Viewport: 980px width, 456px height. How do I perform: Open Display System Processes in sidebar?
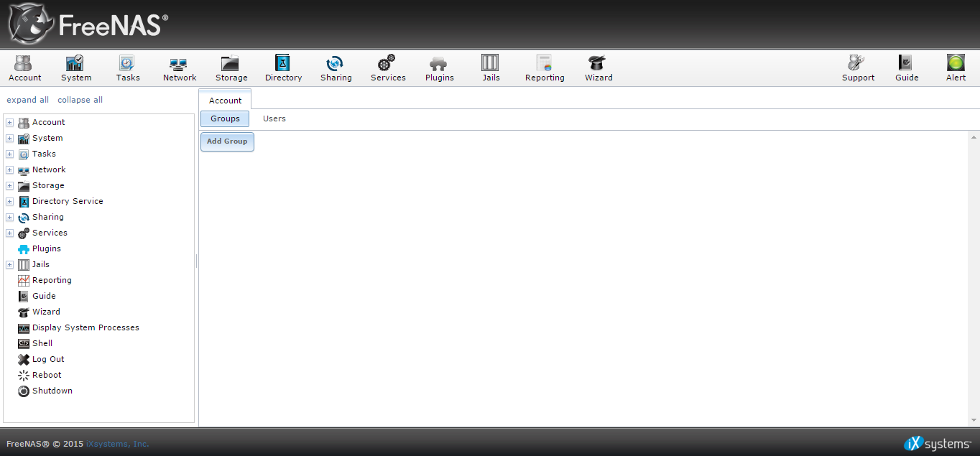85,327
